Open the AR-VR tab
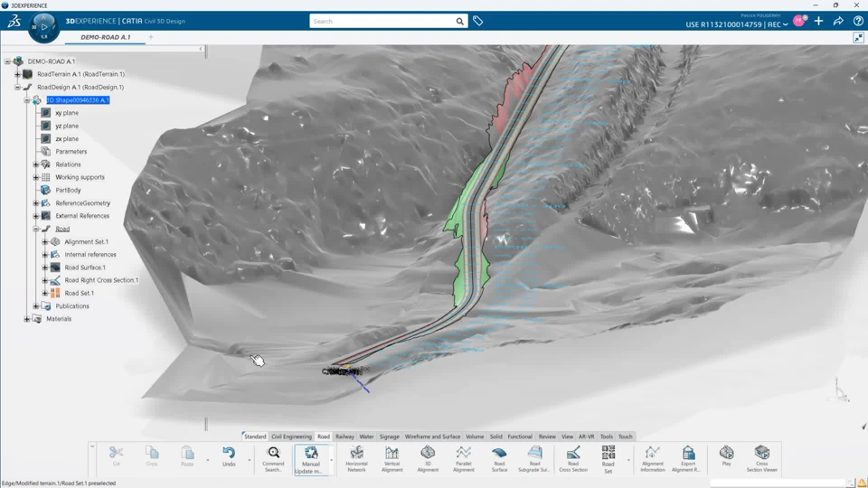Screen dimensions: 868x488 [x=586, y=436]
